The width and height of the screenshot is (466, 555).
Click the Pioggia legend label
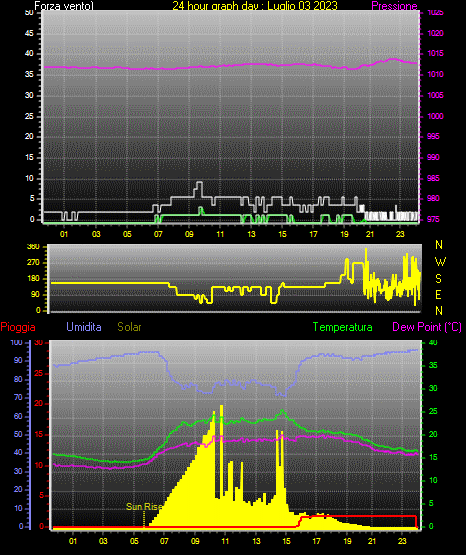(x=18, y=327)
